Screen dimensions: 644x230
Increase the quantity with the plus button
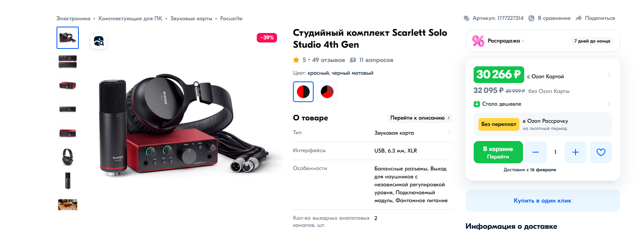tap(575, 152)
